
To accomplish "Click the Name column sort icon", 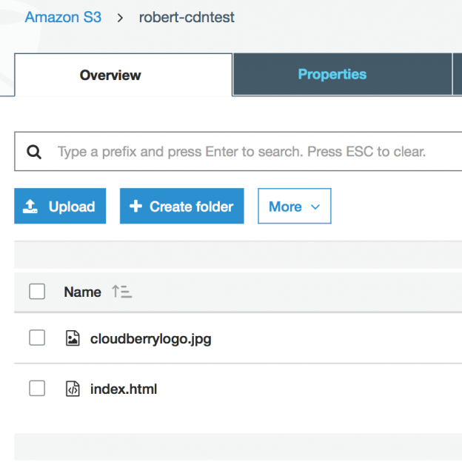I will [x=121, y=292].
